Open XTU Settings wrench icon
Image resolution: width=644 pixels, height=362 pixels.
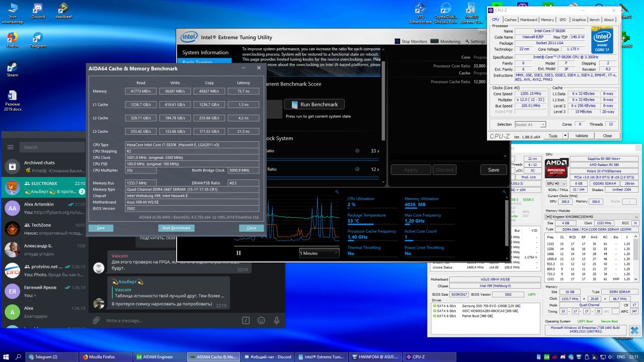click(474, 41)
